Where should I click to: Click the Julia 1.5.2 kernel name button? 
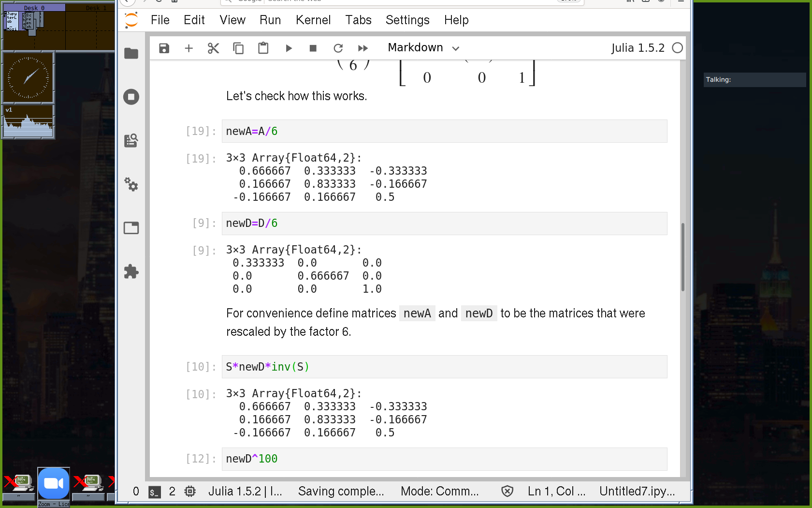coord(638,48)
